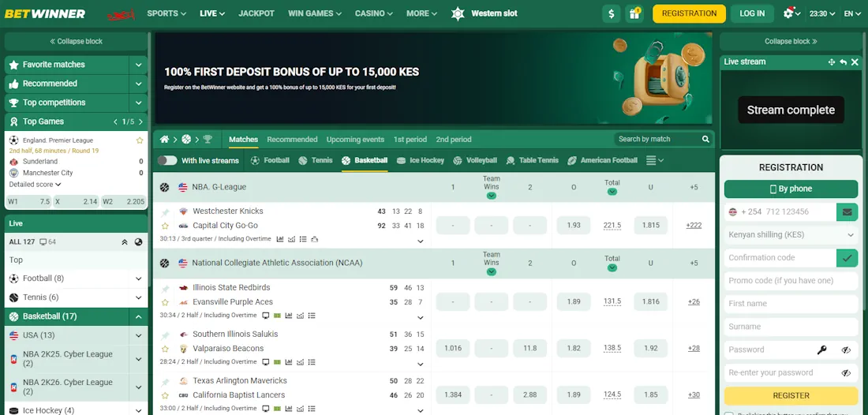Open the Western slot star badge icon
Image resolution: width=868 pixels, height=415 pixels.
click(x=458, y=13)
